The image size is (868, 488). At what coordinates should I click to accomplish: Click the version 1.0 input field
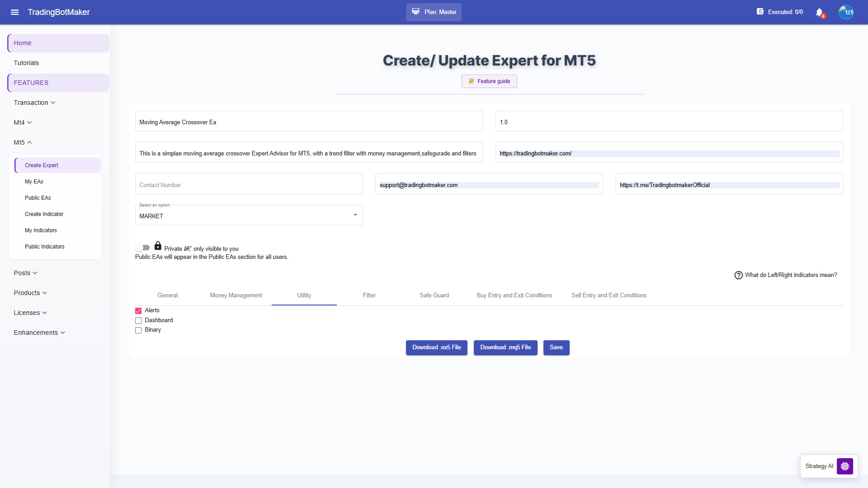[x=670, y=122]
